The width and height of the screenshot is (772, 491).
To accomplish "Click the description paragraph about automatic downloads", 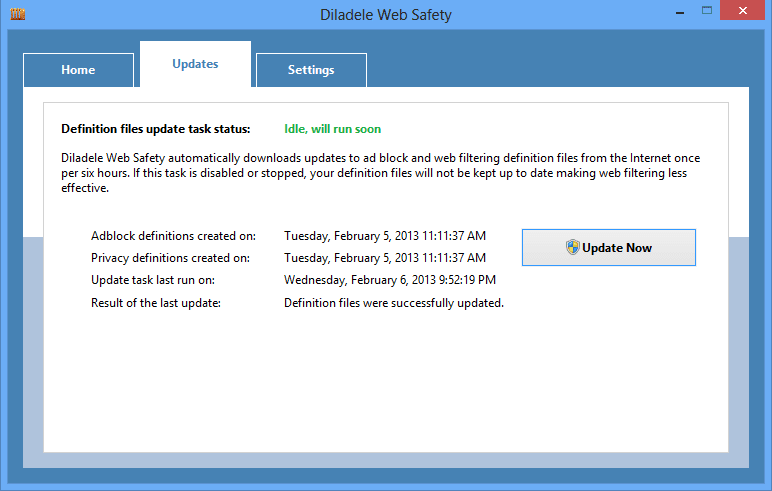I will [x=380, y=173].
